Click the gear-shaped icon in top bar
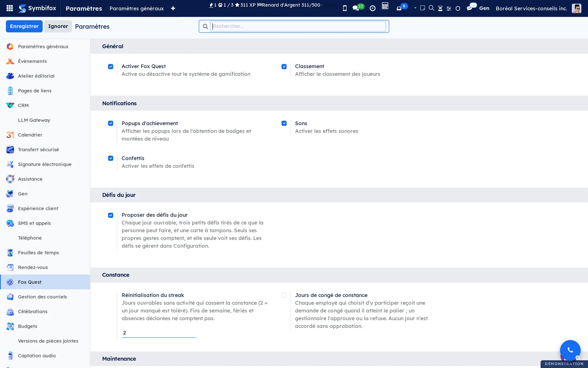The image size is (588, 368). point(458,8)
